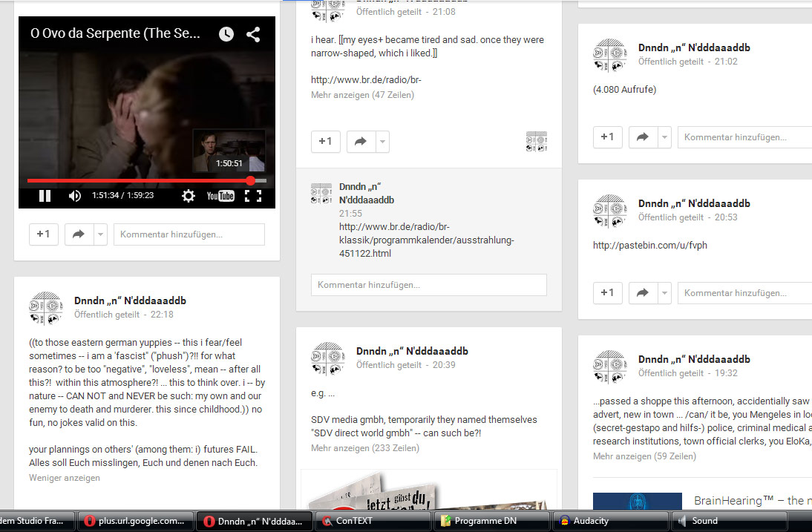Pause the YouTube video
The height and width of the screenshot is (532, 812).
pos(45,196)
